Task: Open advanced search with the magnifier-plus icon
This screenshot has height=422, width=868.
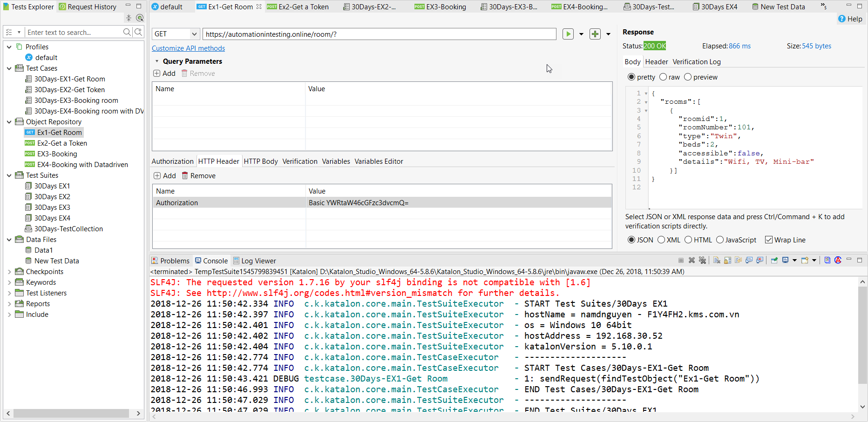Action: click(x=138, y=32)
